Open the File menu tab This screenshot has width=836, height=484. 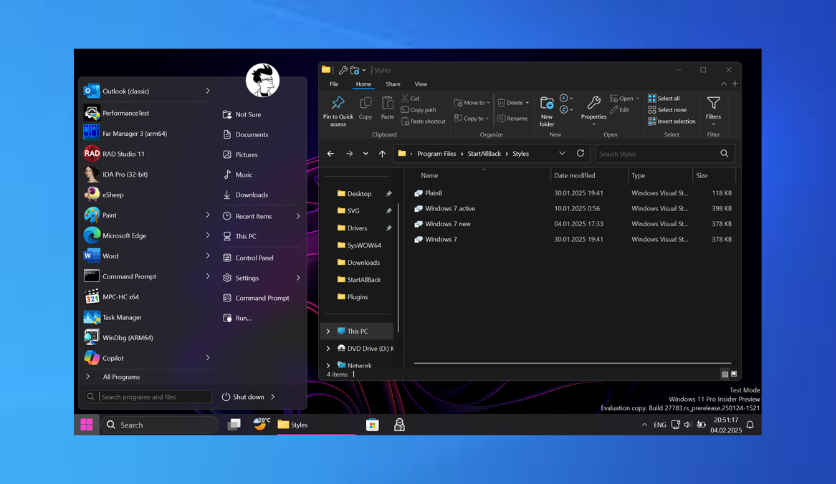334,84
